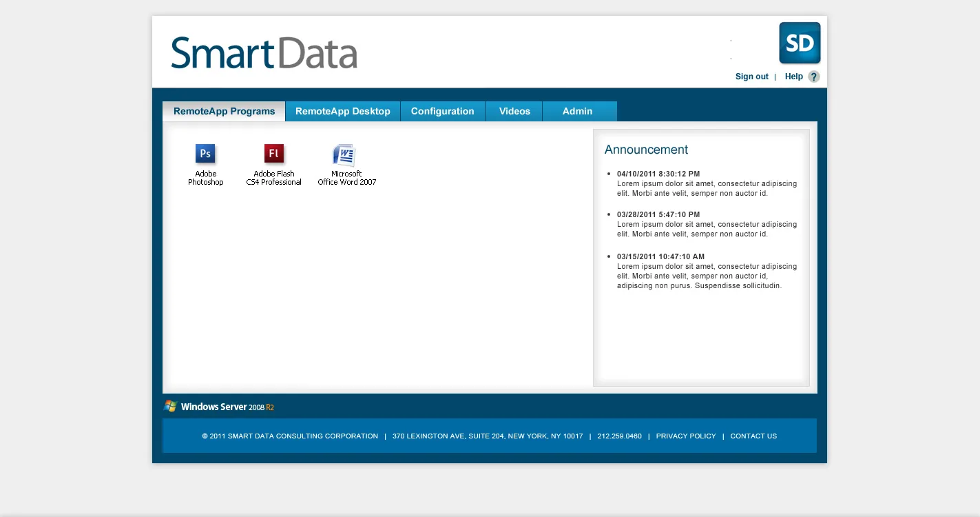This screenshot has width=980, height=517.
Task: Click the SD logo badge
Action: click(x=800, y=43)
